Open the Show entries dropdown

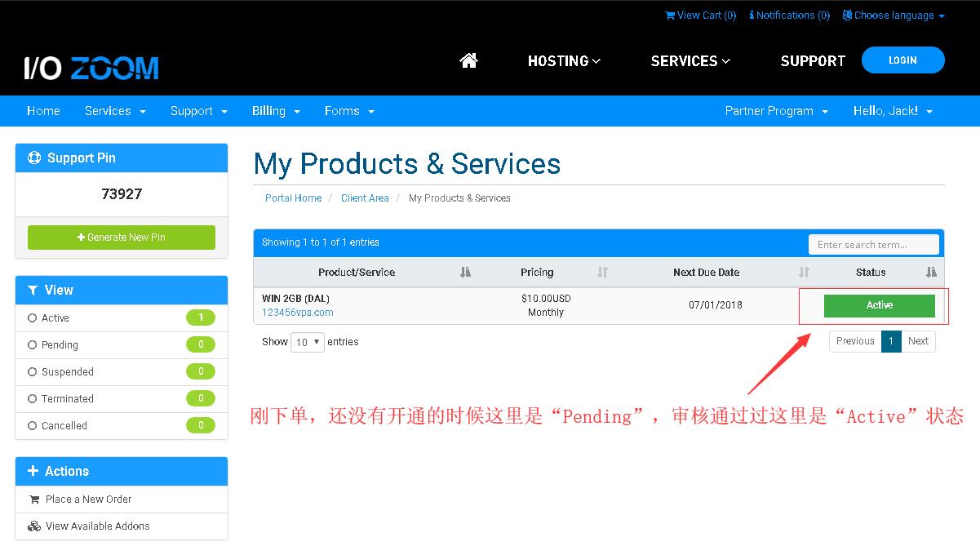[307, 342]
